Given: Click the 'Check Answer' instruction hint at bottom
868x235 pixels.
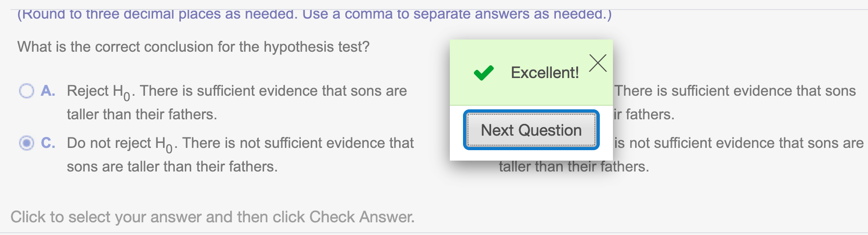Looking at the screenshot, I should coord(212,217).
